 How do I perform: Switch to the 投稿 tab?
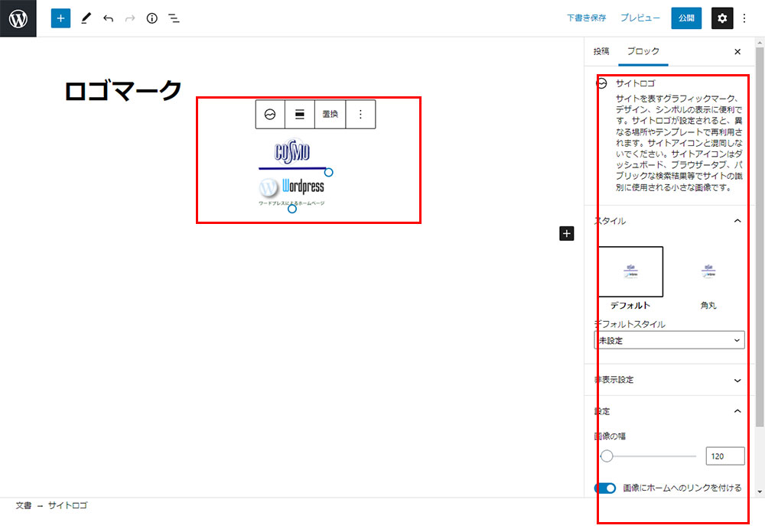(601, 51)
